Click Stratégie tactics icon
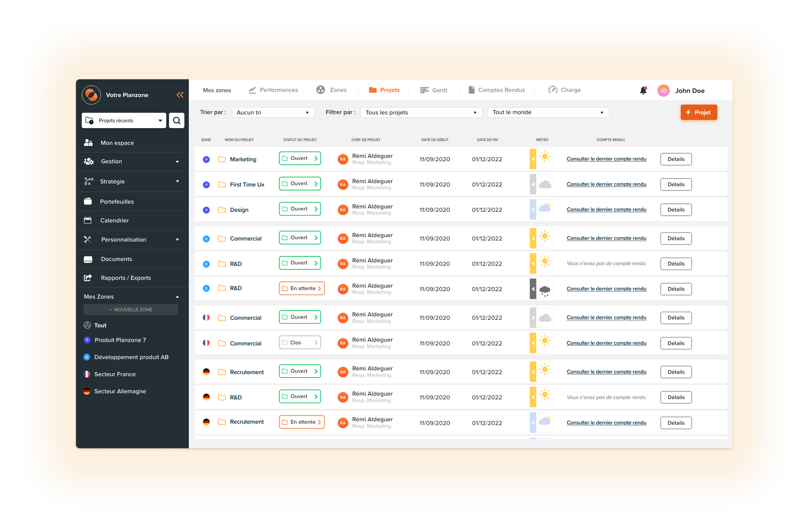Screen dimensions: 809x532 coord(89,182)
